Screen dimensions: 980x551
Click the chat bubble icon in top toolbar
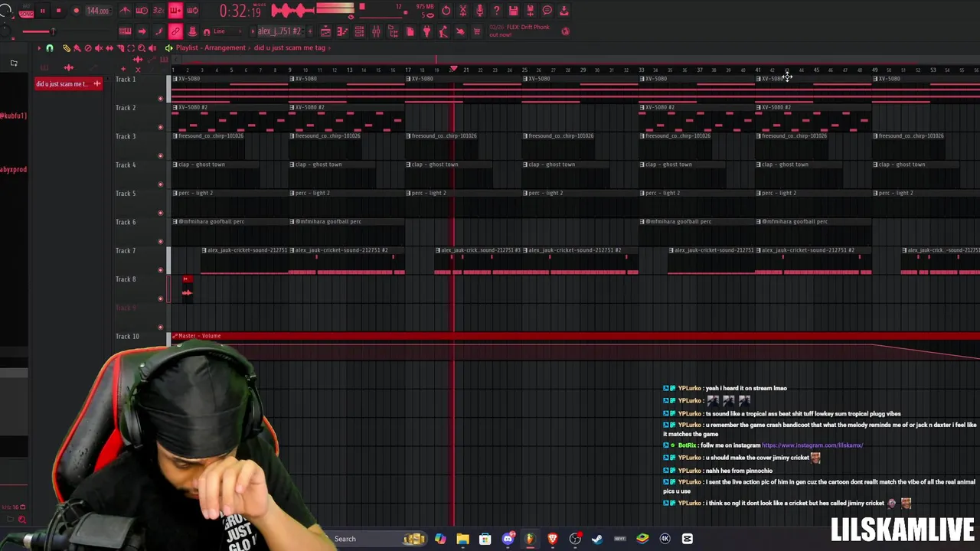coord(547,11)
